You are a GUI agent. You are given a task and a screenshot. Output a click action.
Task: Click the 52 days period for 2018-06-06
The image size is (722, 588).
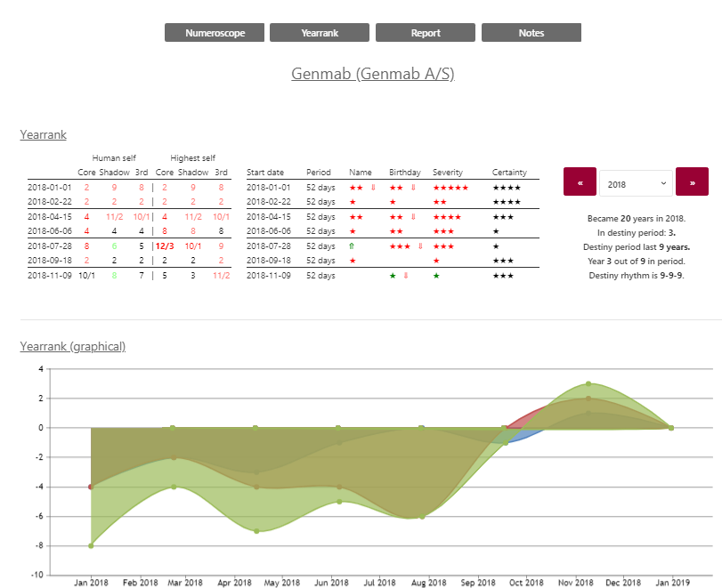tap(321, 231)
